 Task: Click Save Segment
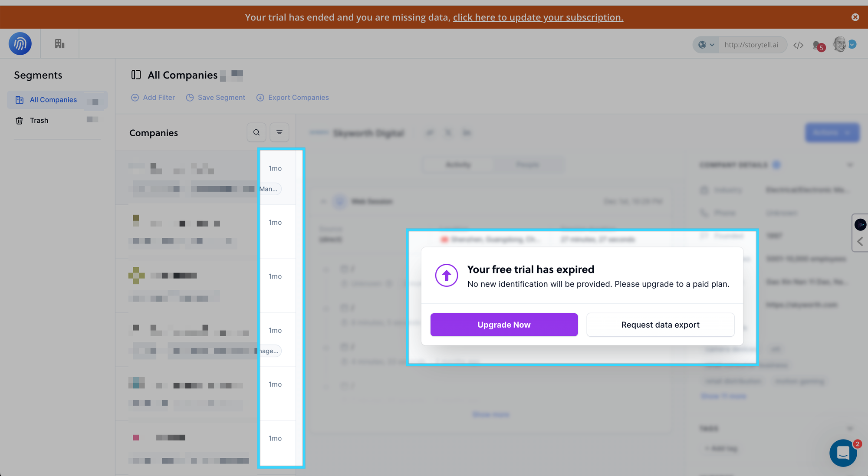coord(216,98)
